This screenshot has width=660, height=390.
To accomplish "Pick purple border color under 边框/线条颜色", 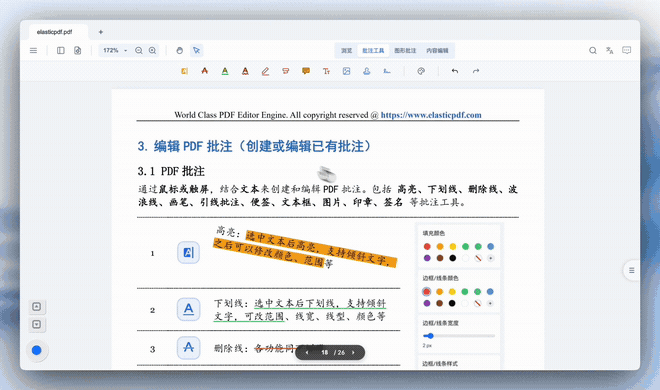I will [427, 303].
